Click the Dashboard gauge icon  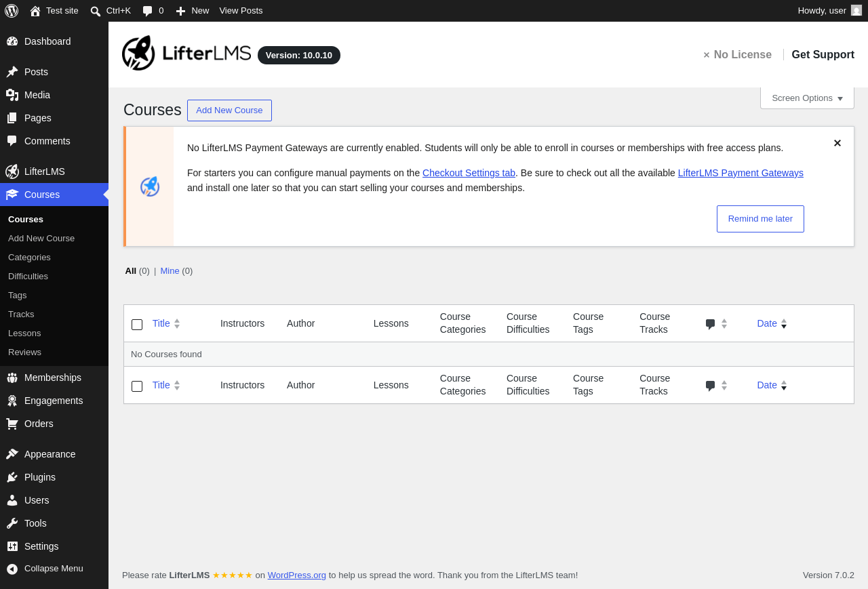(12, 41)
